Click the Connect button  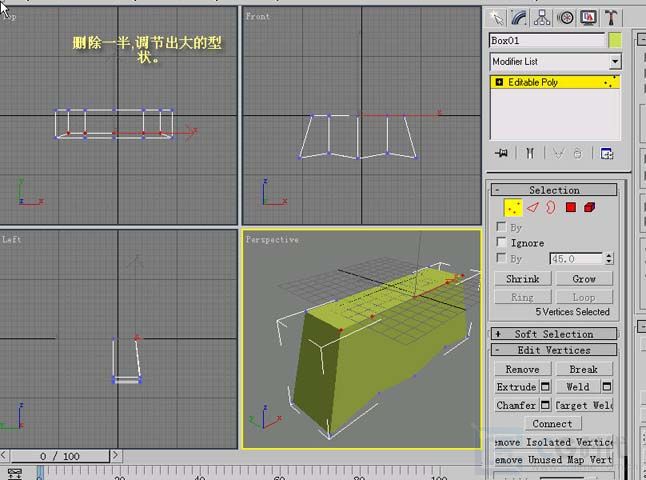click(552, 424)
